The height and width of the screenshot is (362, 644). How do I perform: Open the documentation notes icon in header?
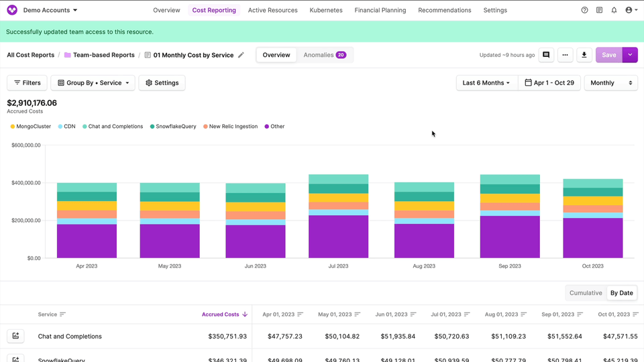click(x=599, y=11)
